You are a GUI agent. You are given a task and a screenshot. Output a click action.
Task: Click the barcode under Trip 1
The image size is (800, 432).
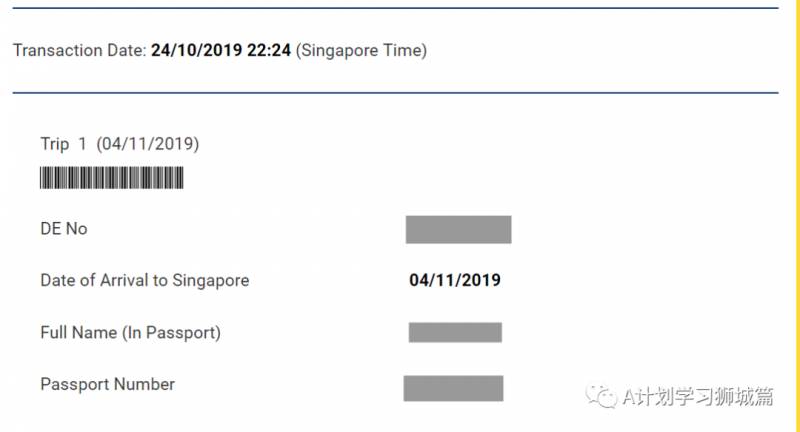click(x=111, y=178)
